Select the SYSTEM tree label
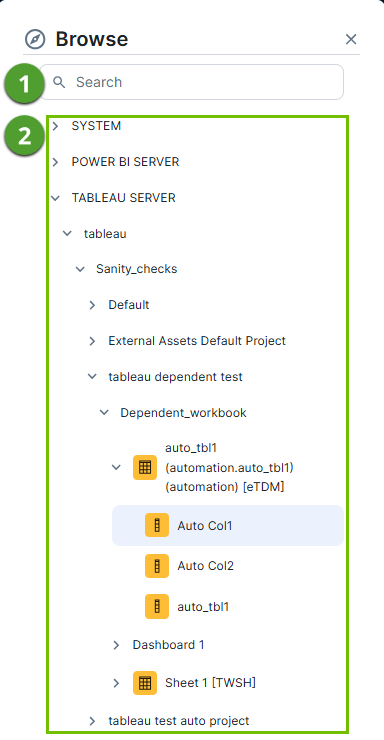Screen dimensions: 384x740 click(96, 126)
